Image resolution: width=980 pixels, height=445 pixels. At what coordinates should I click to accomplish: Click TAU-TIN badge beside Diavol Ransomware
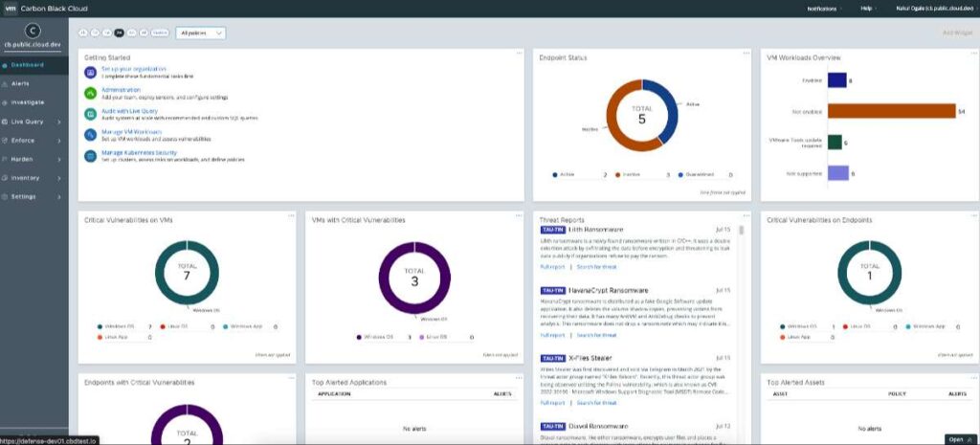tap(552, 426)
